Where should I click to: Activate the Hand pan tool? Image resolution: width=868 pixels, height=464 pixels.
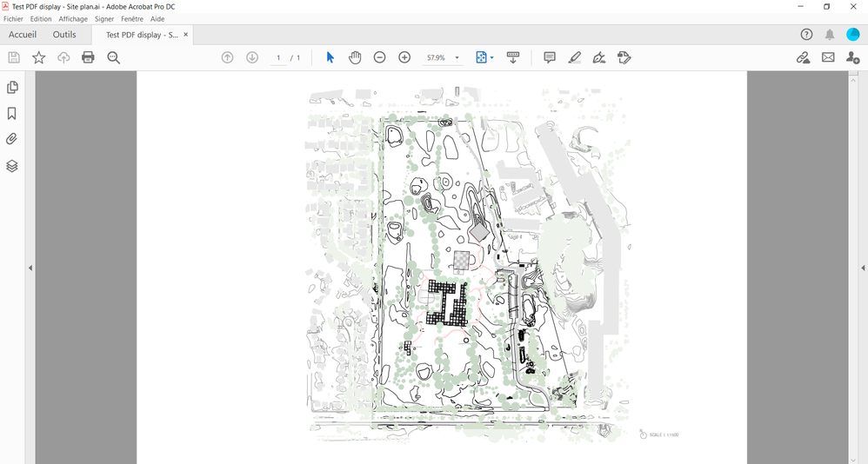[x=355, y=57]
